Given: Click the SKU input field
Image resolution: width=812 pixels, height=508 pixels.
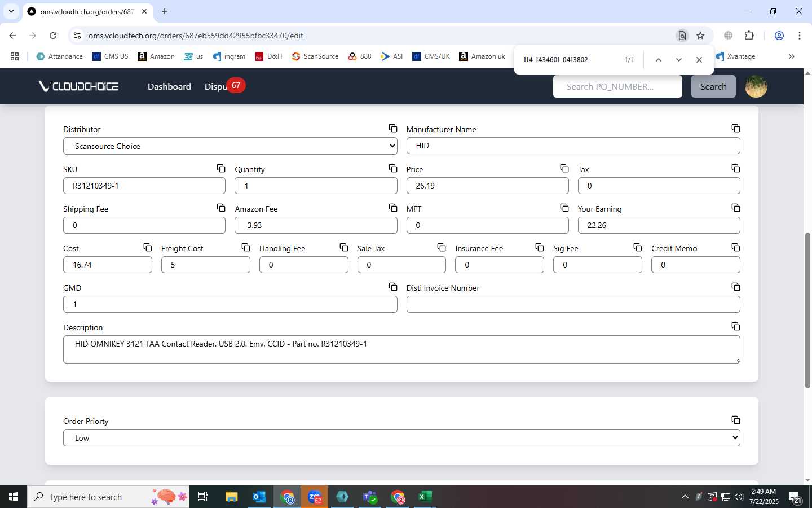Looking at the screenshot, I should tap(144, 186).
